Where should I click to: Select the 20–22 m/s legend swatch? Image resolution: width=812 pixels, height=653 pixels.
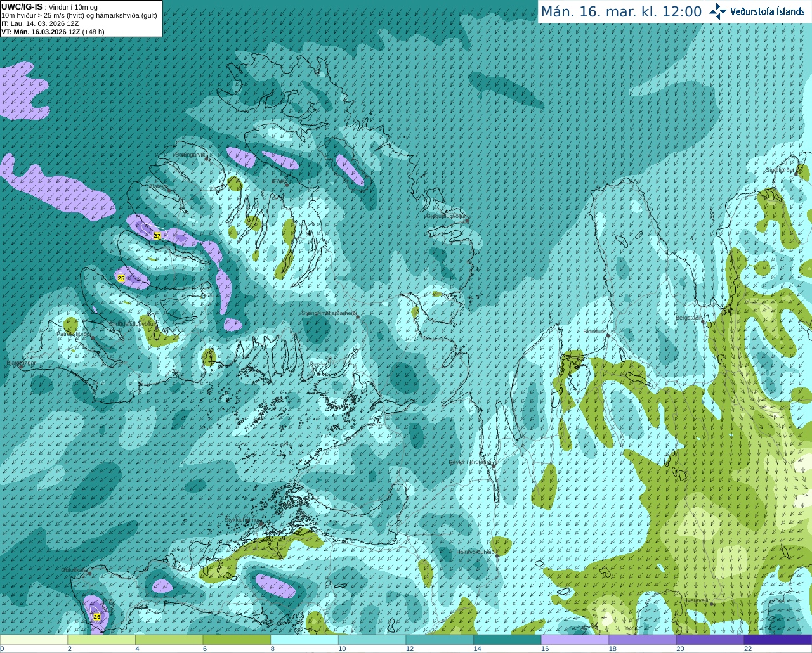coord(710,640)
